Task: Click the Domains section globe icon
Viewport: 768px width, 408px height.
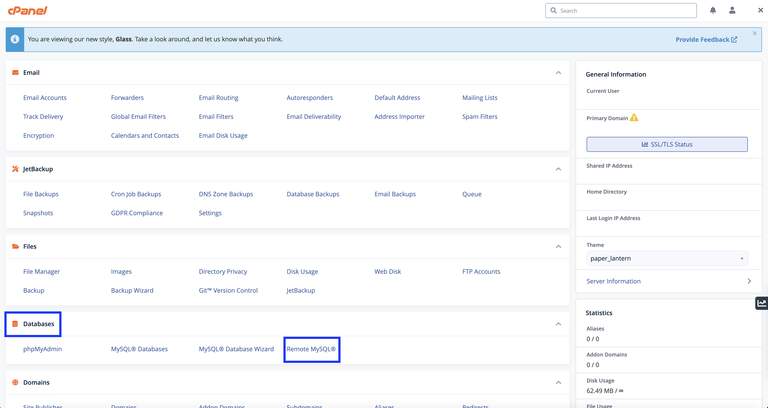Action: tap(15, 383)
